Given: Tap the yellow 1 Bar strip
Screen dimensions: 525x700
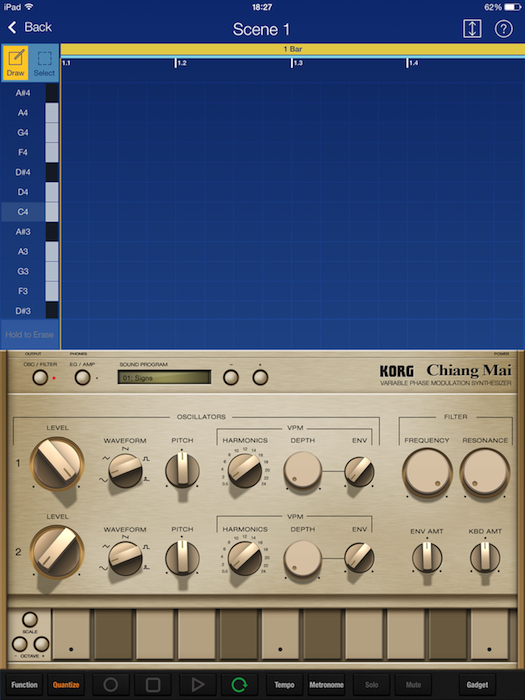Looking at the screenshot, I should coord(293,49).
